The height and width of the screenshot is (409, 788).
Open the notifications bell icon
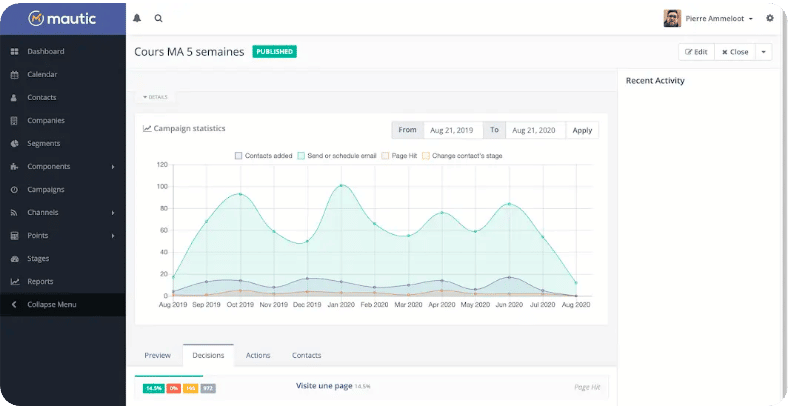tap(137, 18)
